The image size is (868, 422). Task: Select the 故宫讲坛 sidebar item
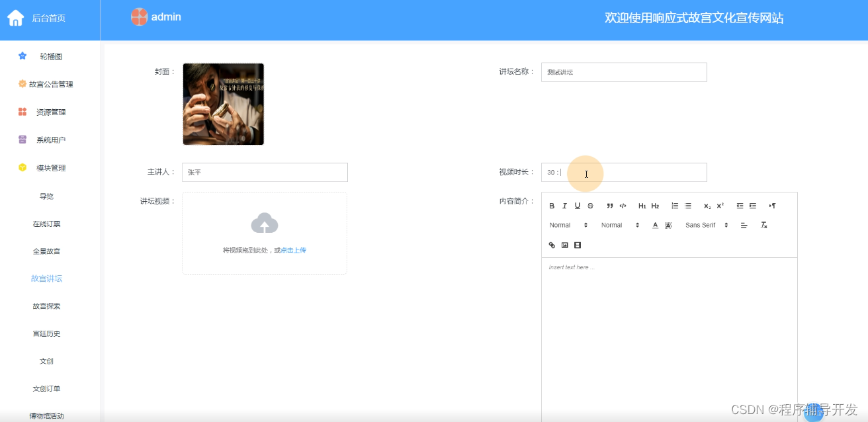click(x=46, y=278)
